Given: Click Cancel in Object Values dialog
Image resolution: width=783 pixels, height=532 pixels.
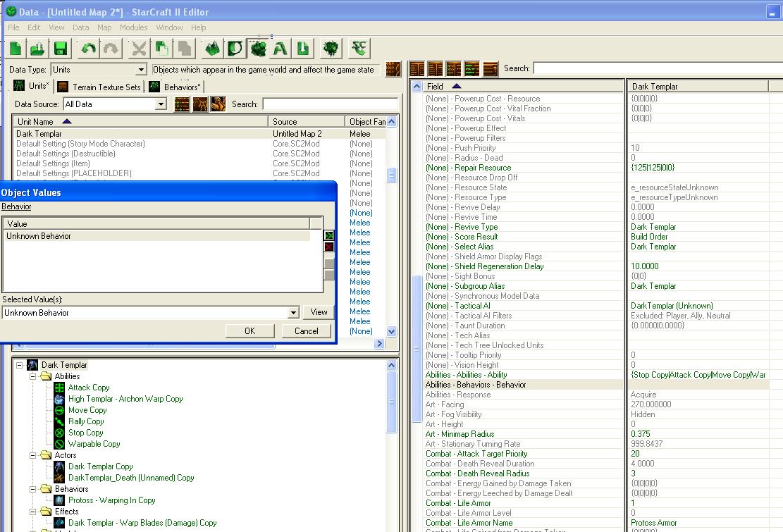Looking at the screenshot, I should 306,331.
